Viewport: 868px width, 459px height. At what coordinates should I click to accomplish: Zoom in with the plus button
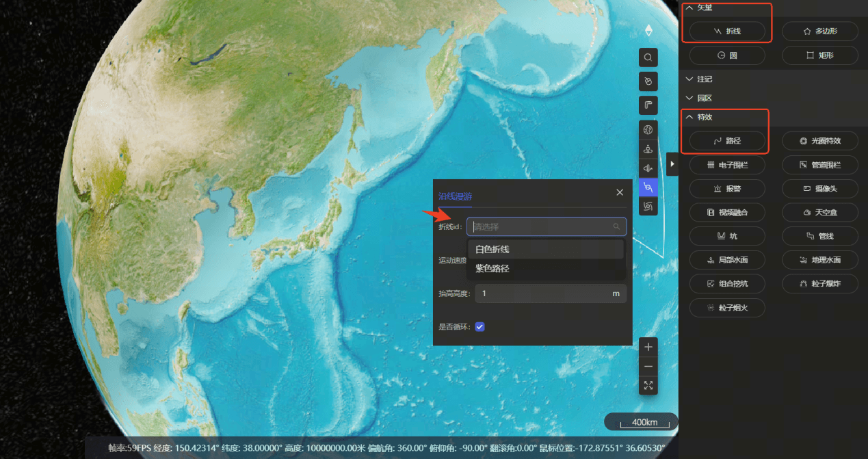click(x=648, y=347)
